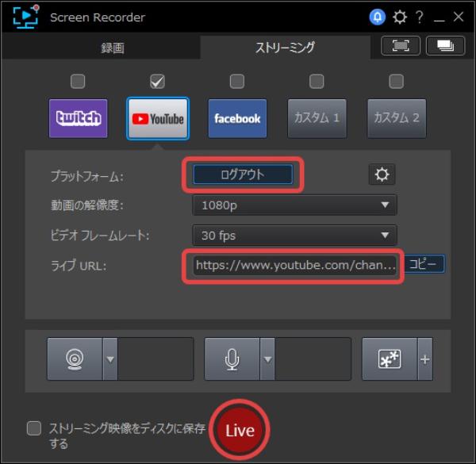Image resolution: width=476 pixels, height=464 pixels.
Task: Select the カスタム 2 platform button
Action: [397, 118]
